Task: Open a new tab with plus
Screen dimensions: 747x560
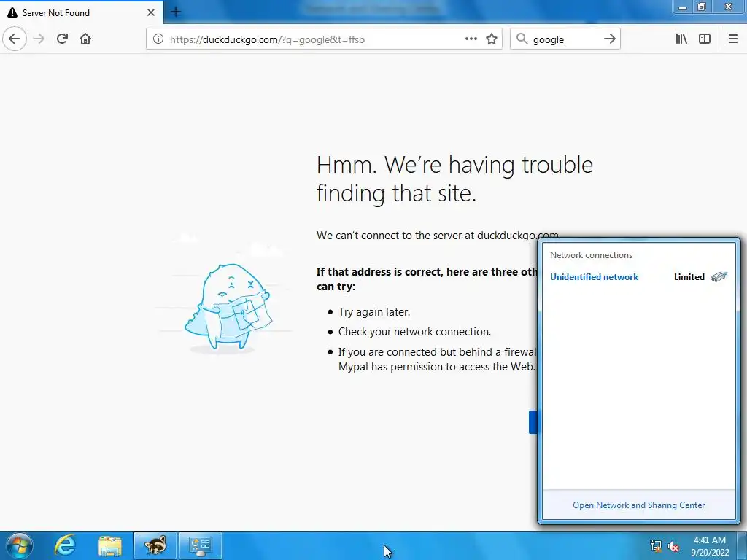Action: 176,12
